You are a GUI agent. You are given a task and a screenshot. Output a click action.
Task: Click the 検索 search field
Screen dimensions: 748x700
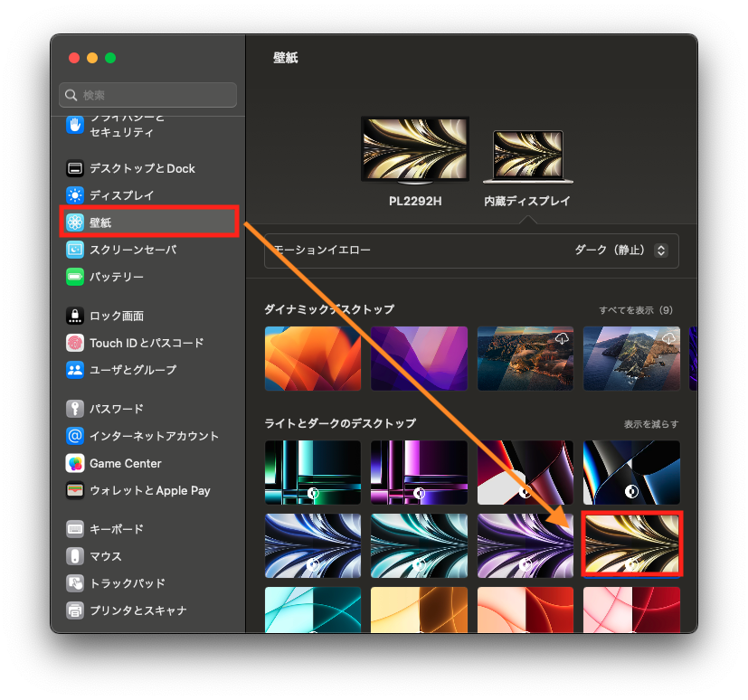pyautogui.click(x=148, y=95)
